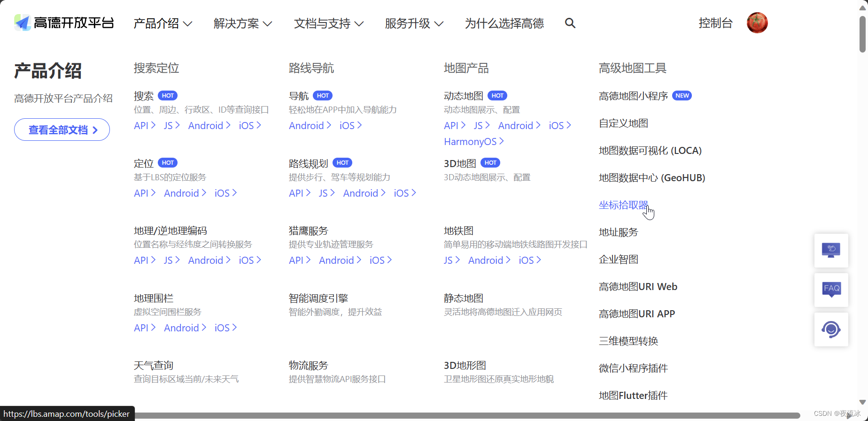Image resolution: width=868 pixels, height=421 pixels.
Task: Open the search magnifier icon
Action: (570, 23)
